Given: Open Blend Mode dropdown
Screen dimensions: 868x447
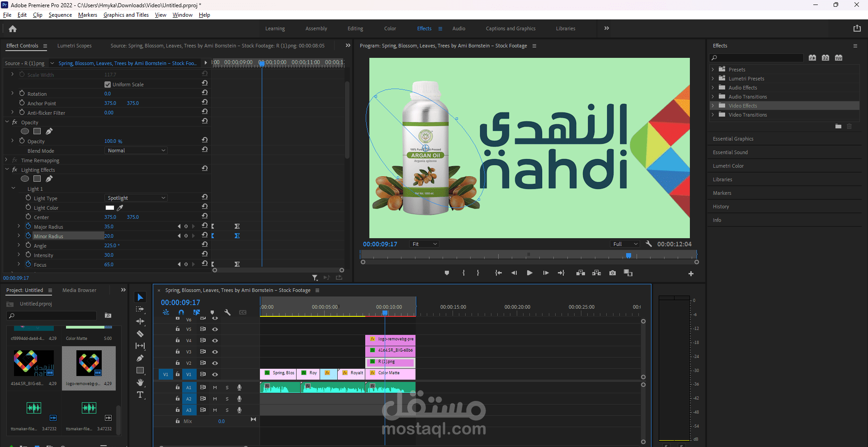Looking at the screenshot, I should [136, 151].
